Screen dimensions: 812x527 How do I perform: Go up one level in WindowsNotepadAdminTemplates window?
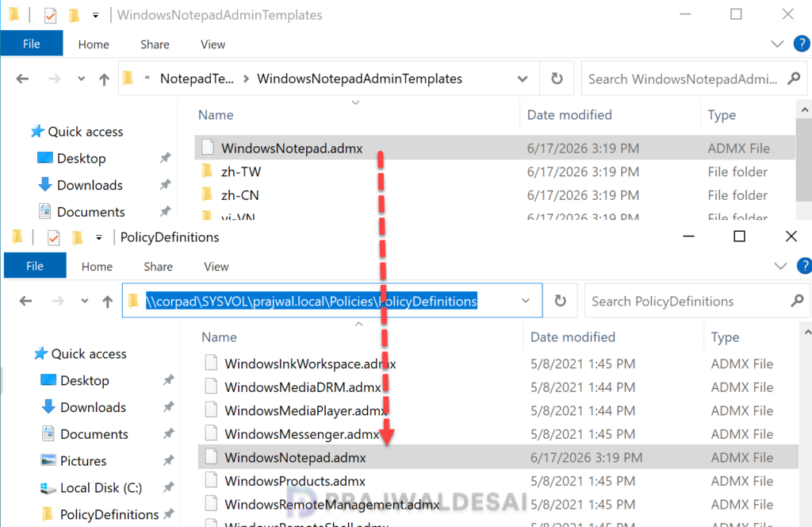coord(104,79)
